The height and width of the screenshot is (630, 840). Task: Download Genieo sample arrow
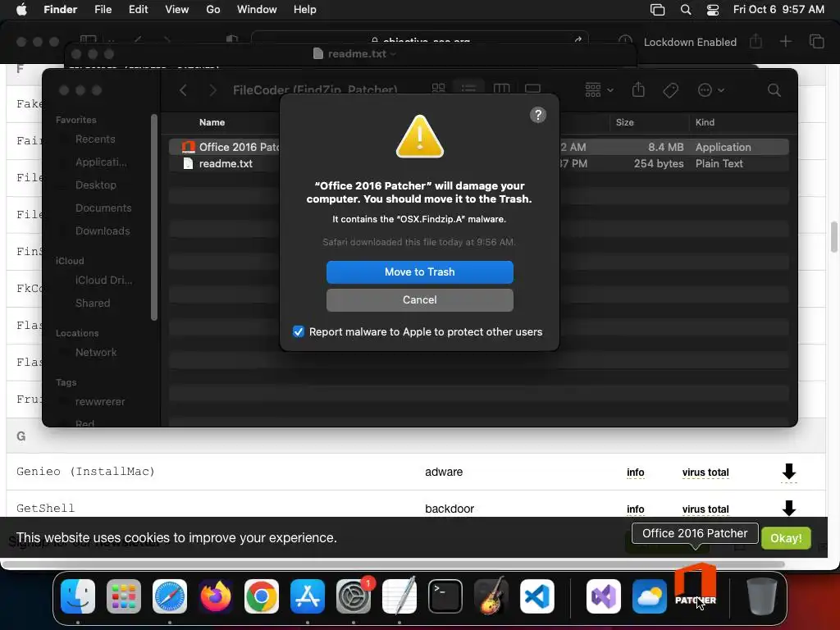pos(788,472)
